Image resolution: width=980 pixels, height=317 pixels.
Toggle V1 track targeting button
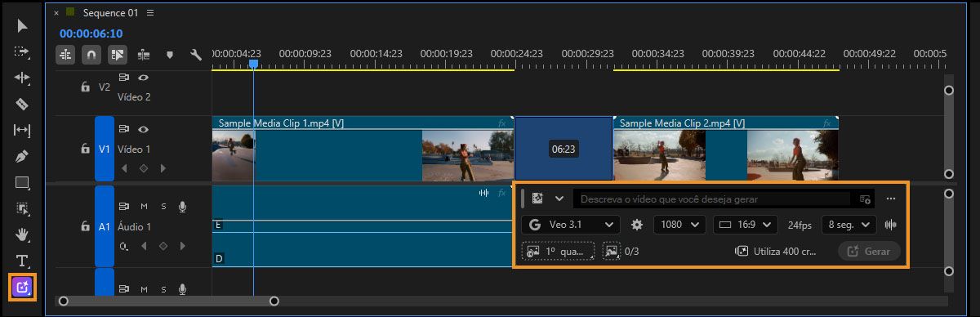click(105, 149)
